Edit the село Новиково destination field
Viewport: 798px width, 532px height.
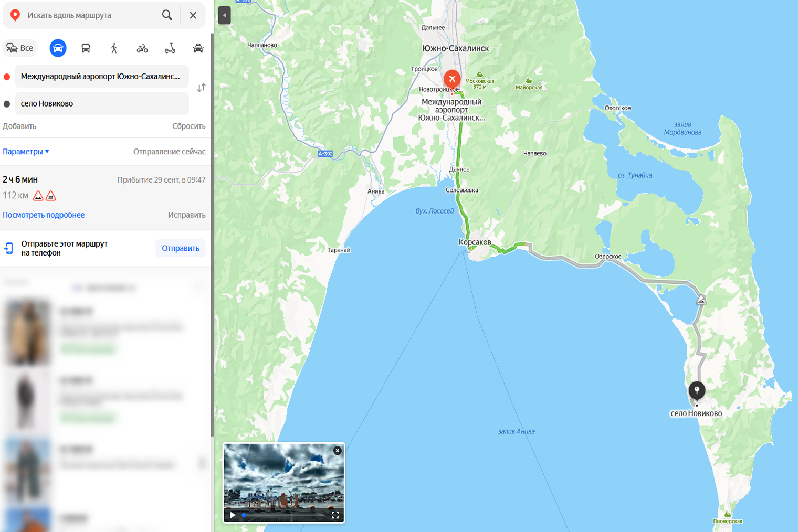[x=102, y=104]
